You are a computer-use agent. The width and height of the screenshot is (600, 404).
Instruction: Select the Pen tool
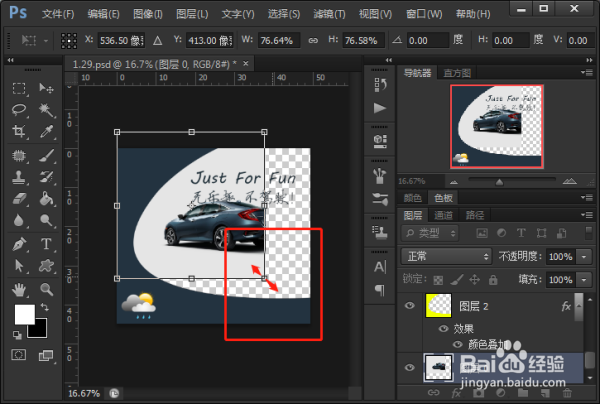click(19, 244)
